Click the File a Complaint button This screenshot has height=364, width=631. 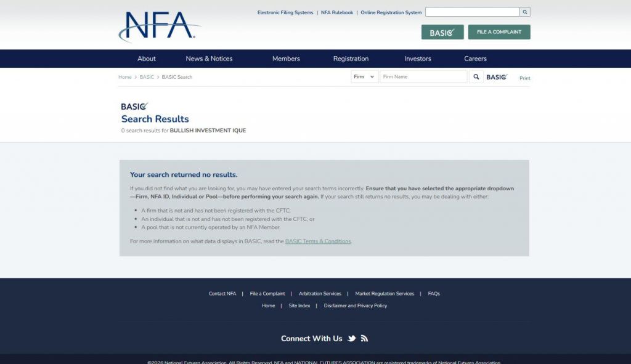[499, 32]
